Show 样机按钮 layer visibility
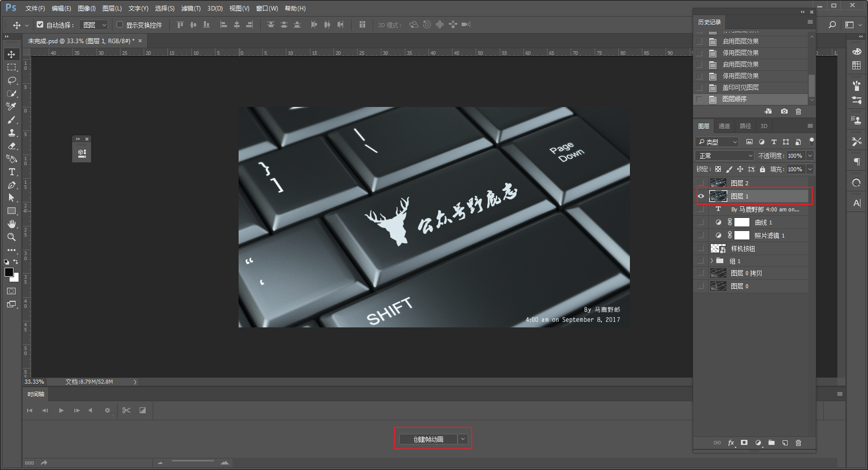The height and width of the screenshot is (470, 868). click(x=701, y=248)
